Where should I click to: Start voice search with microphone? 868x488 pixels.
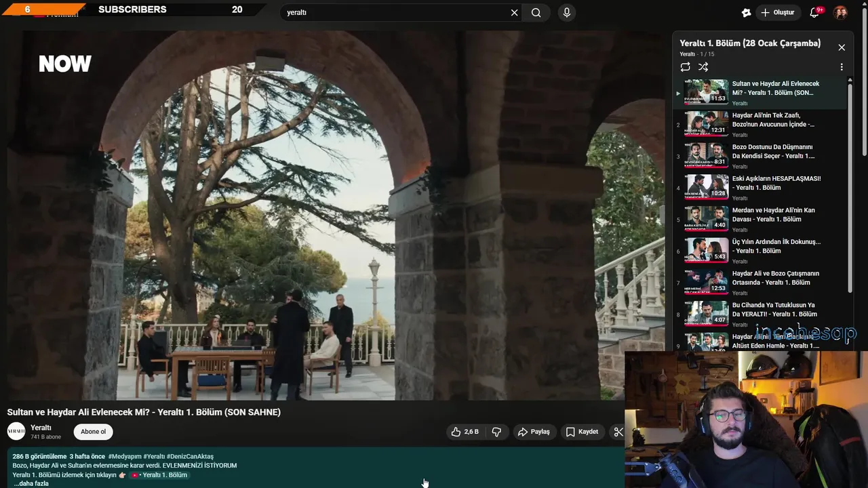pyautogui.click(x=567, y=12)
